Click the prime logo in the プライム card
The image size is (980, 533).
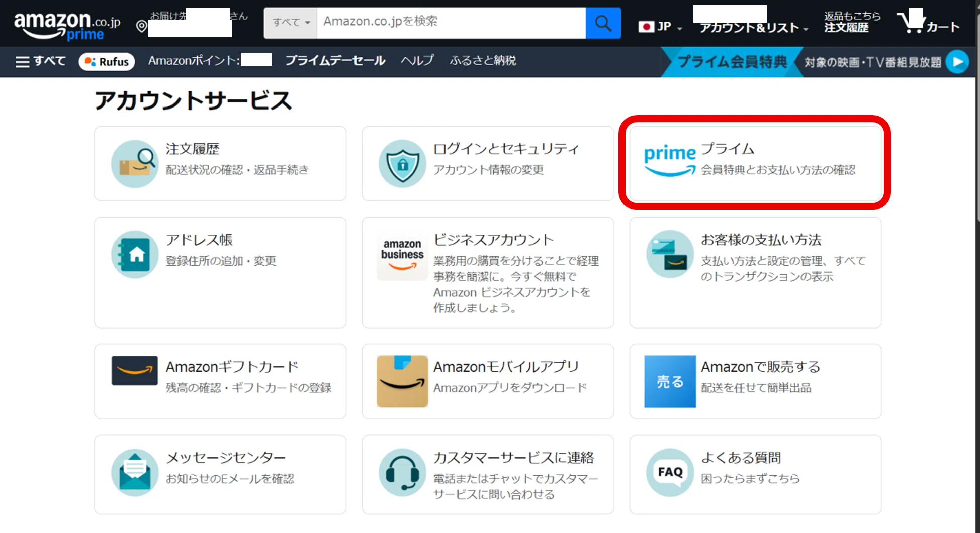pos(670,160)
